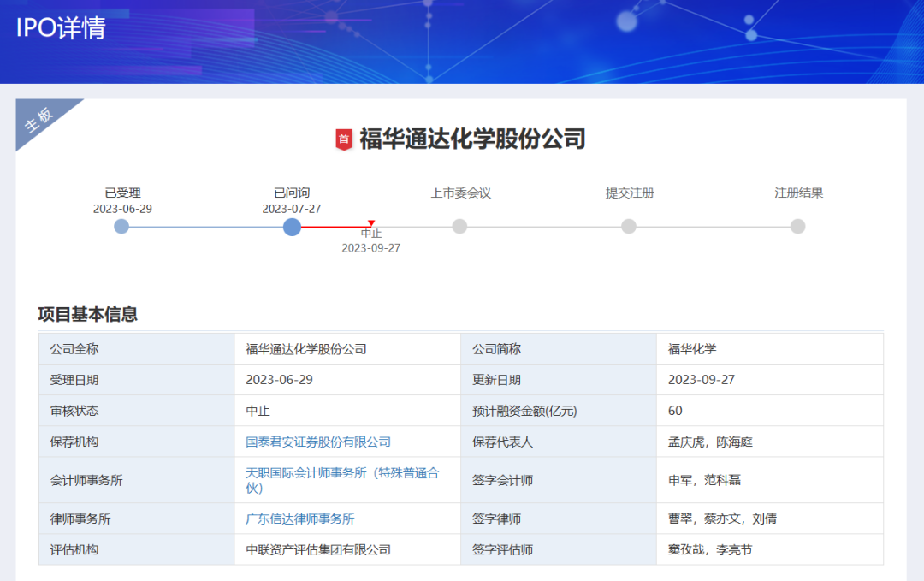This screenshot has height=581, width=924.
Task: Click the 孟庆虎，陈海庭 value
Action: 711,442
